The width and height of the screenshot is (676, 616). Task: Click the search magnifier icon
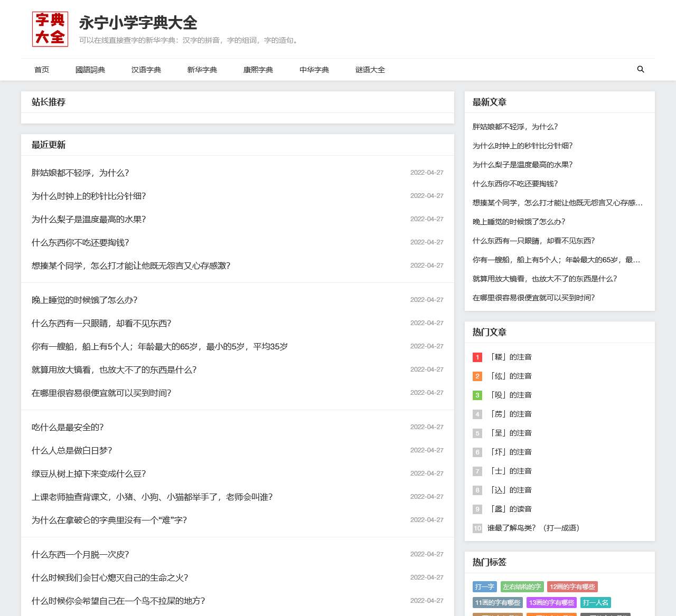click(x=641, y=69)
